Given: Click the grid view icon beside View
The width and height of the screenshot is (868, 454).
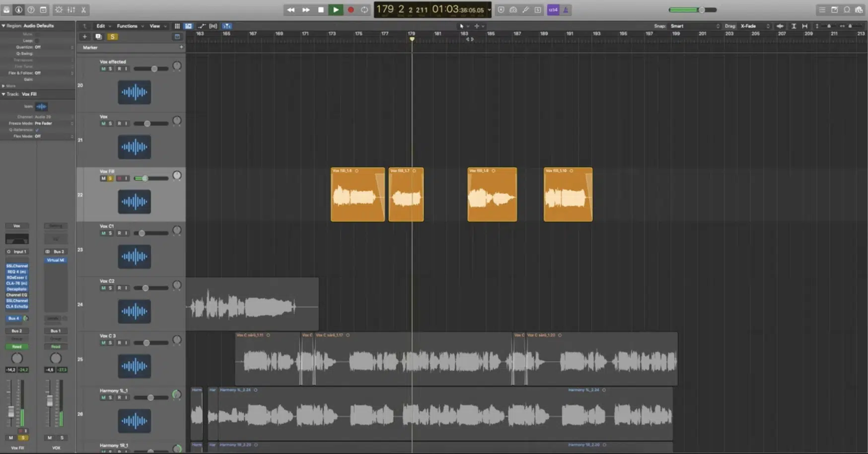Looking at the screenshot, I should pos(177,26).
